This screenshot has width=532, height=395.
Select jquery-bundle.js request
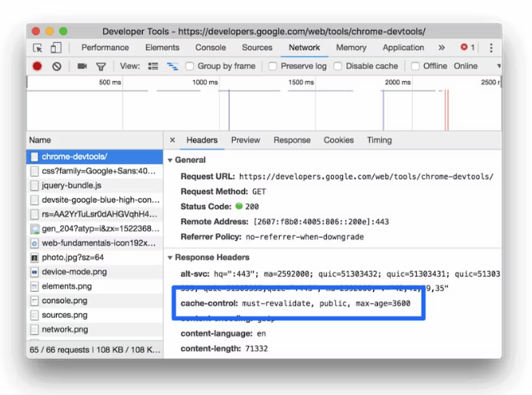pyautogui.click(x=95, y=185)
